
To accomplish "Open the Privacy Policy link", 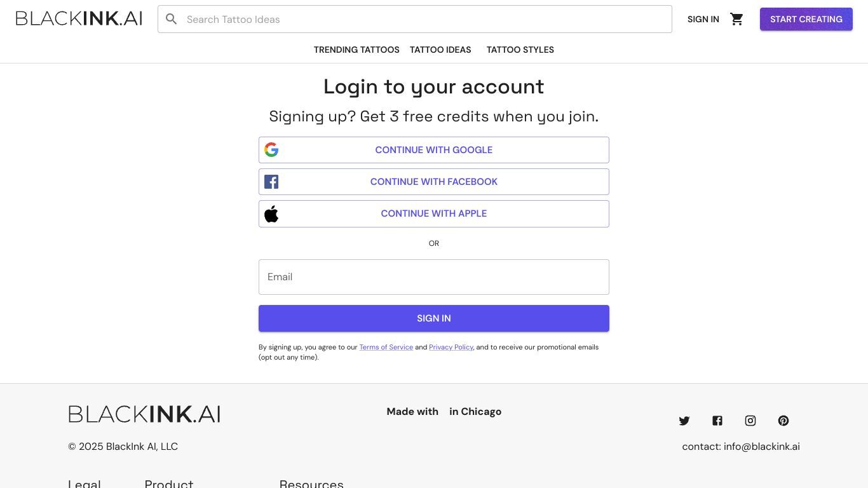I will [x=451, y=347].
